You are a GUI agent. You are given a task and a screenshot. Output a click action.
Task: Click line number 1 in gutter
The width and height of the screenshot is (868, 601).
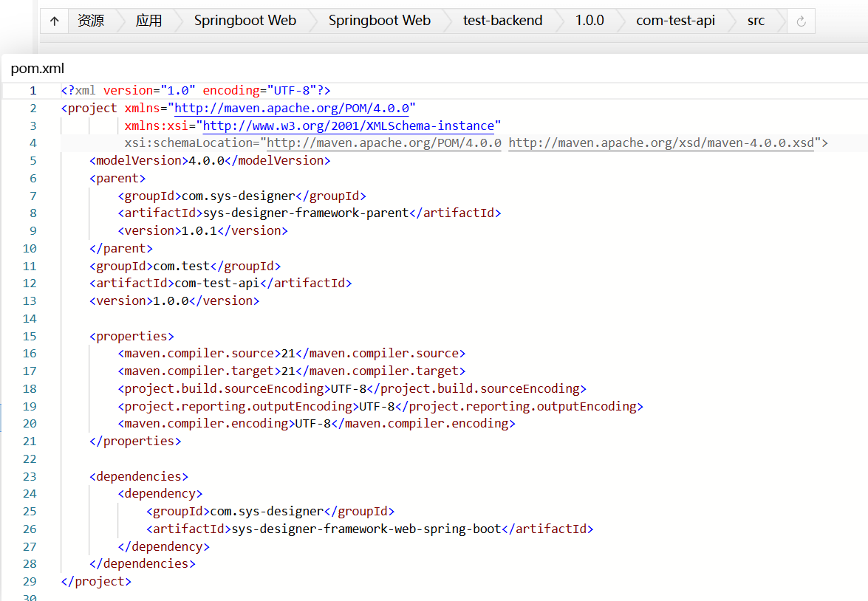pyautogui.click(x=33, y=91)
